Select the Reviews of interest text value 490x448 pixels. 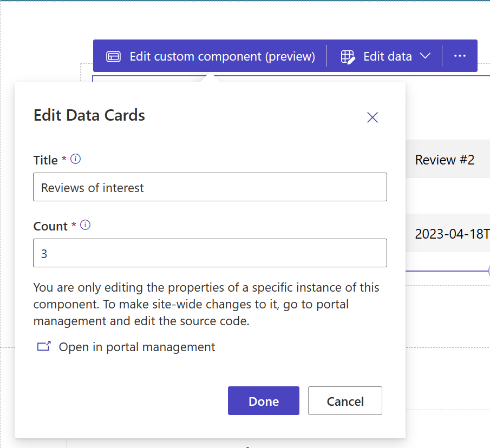point(92,187)
